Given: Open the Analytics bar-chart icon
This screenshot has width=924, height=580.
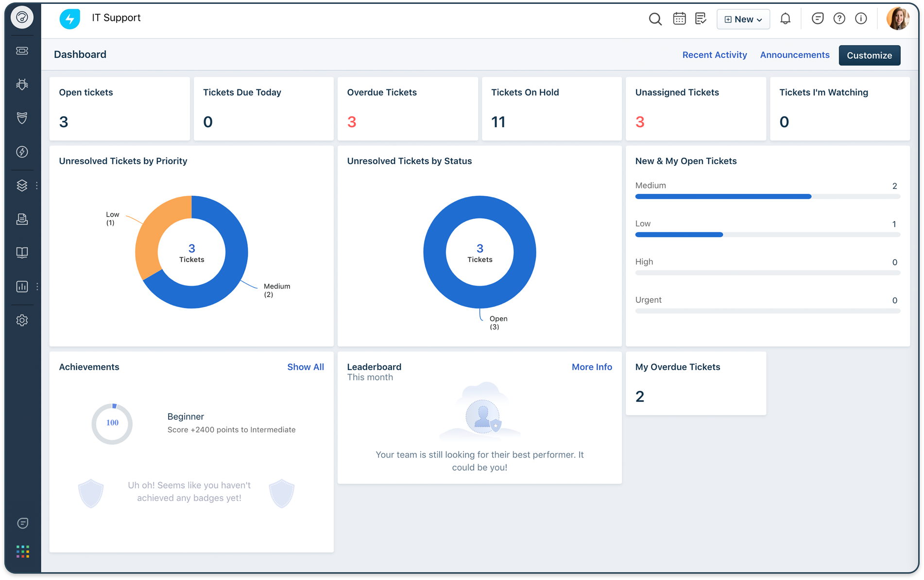Looking at the screenshot, I should [x=22, y=286].
